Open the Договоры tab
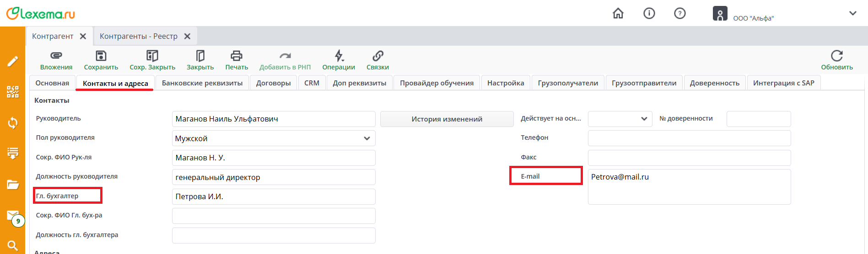The image size is (868, 254). (273, 83)
